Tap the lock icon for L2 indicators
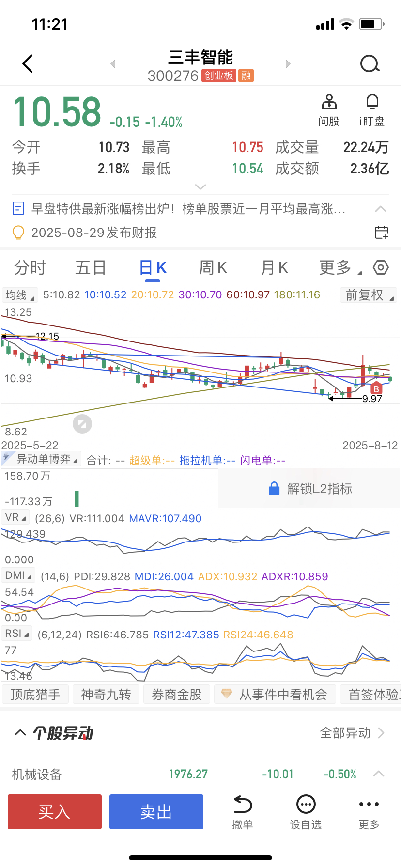401x868 pixels. [x=274, y=488]
